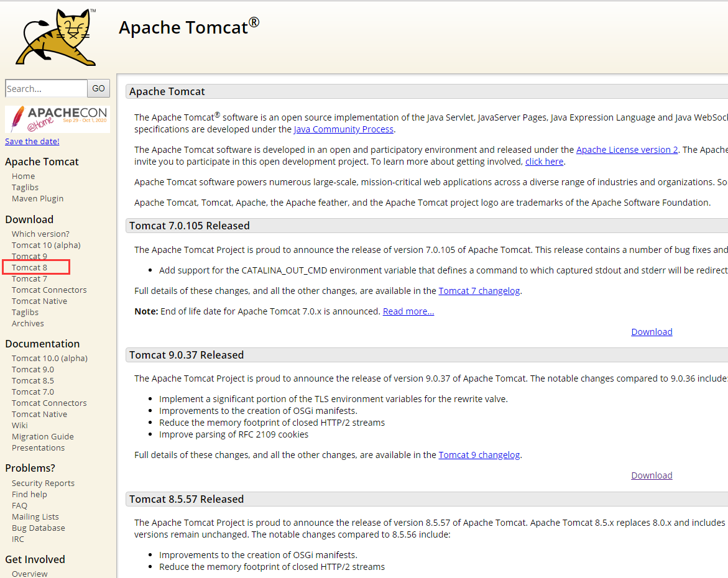This screenshot has width=728, height=578.
Task: Click the Tomcat 9.0.37 Released heading
Action: point(187,355)
